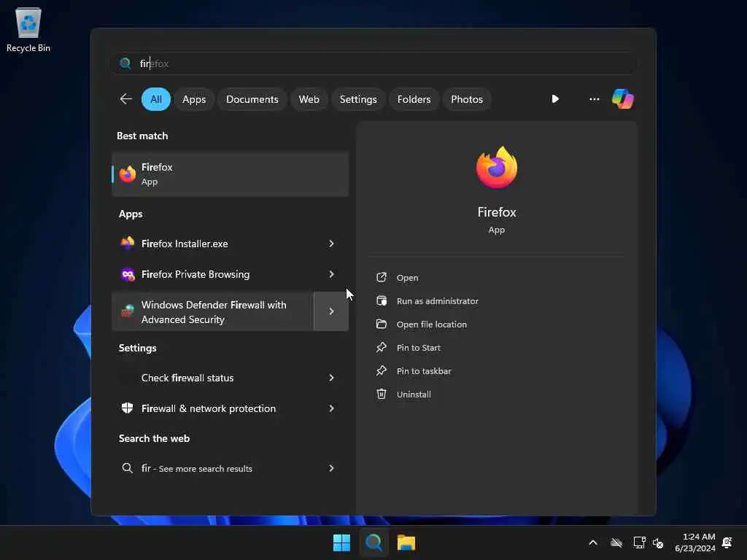The height and width of the screenshot is (560, 747).
Task: Expand 'fir' web search results chevron
Action: [332, 468]
